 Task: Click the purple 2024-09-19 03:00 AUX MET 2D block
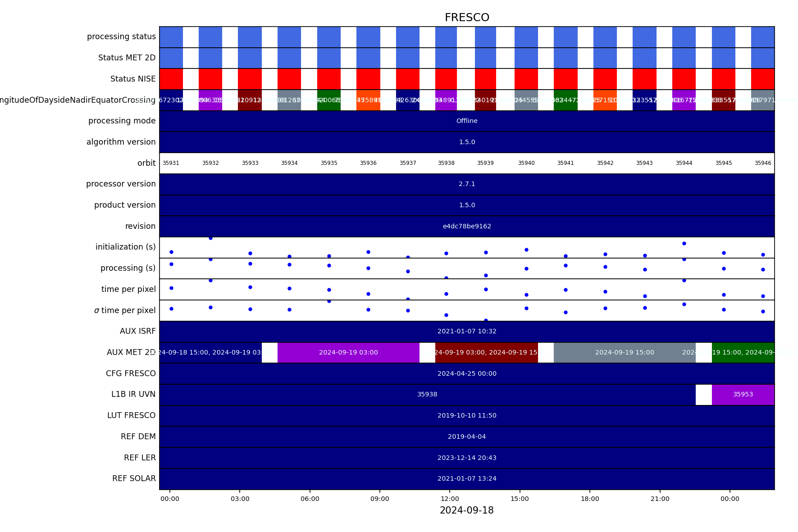[348, 353]
